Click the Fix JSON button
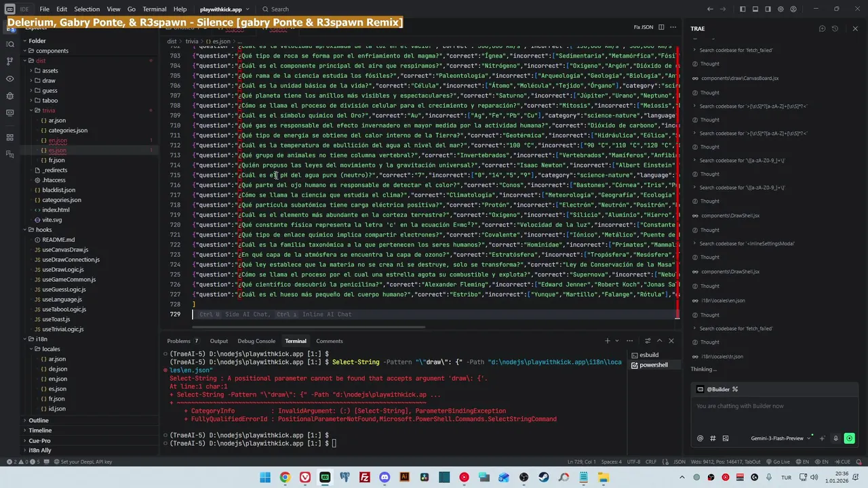 pyautogui.click(x=643, y=28)
